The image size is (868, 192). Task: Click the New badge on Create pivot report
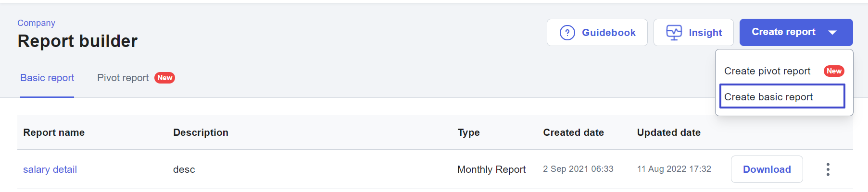pos(834,71)
